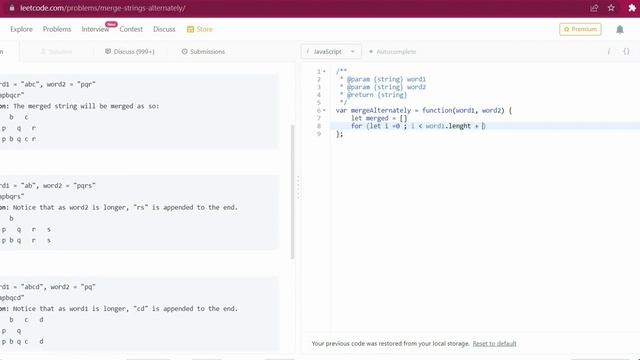Collapse the function fold at line 6

click(324, 111)
